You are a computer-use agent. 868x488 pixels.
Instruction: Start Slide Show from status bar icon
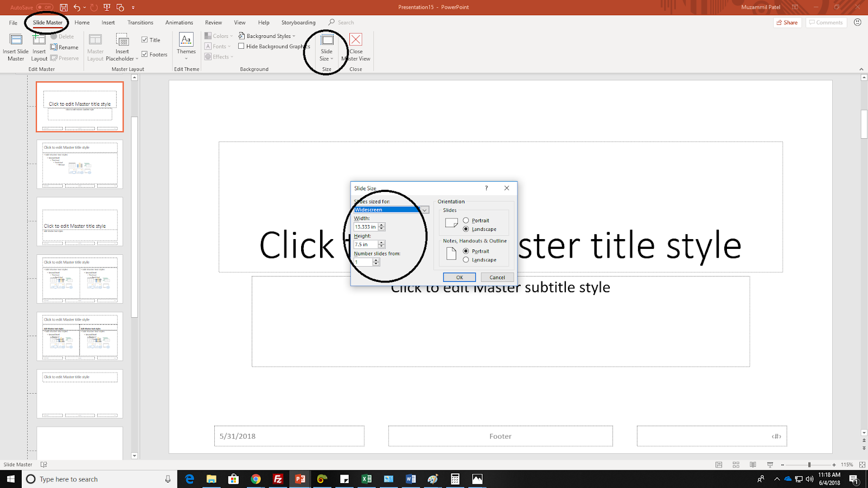(770, 465)
